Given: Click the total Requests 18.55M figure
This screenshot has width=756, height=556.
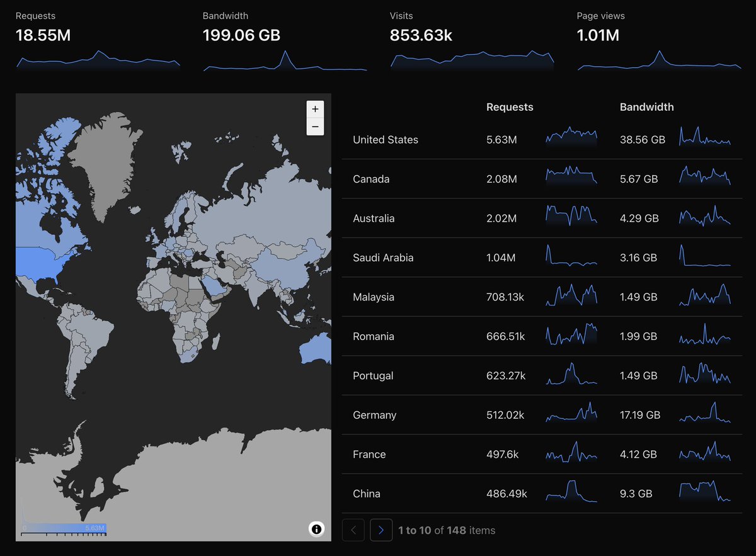Looking at the screenshot, I should 43,35.
